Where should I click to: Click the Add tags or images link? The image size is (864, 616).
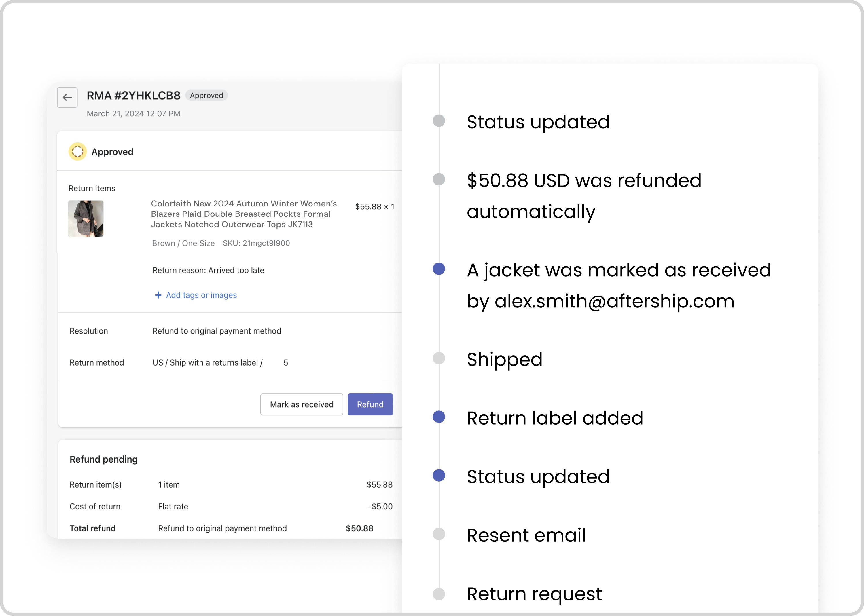[x=201, y=295]
